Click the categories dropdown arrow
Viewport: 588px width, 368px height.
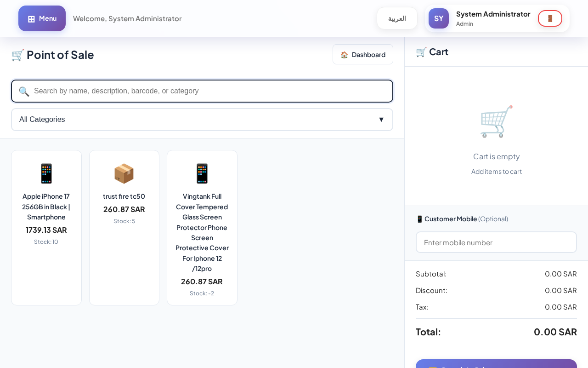pyautogui.click(x=381, y=120)
